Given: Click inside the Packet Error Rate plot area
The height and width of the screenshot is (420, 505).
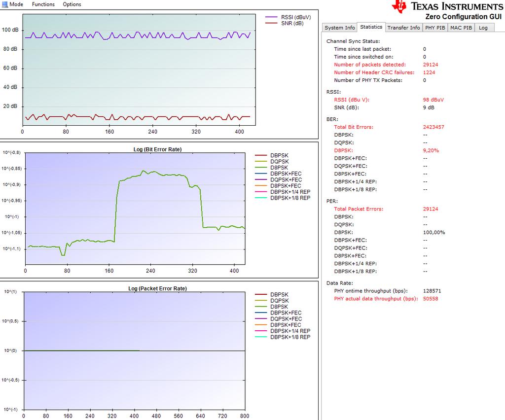Looking at the screenshot, I should (134, 351).
